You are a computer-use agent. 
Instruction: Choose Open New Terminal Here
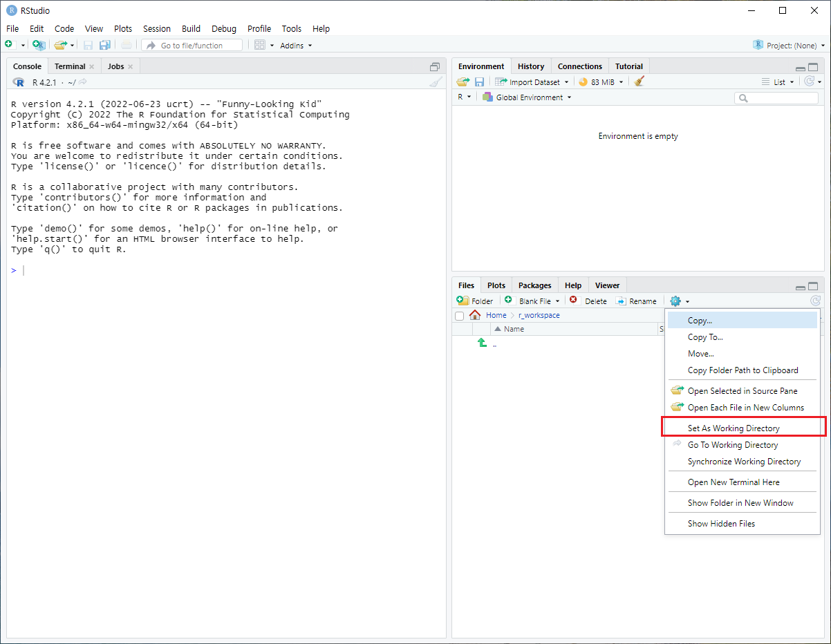point(743,482)
